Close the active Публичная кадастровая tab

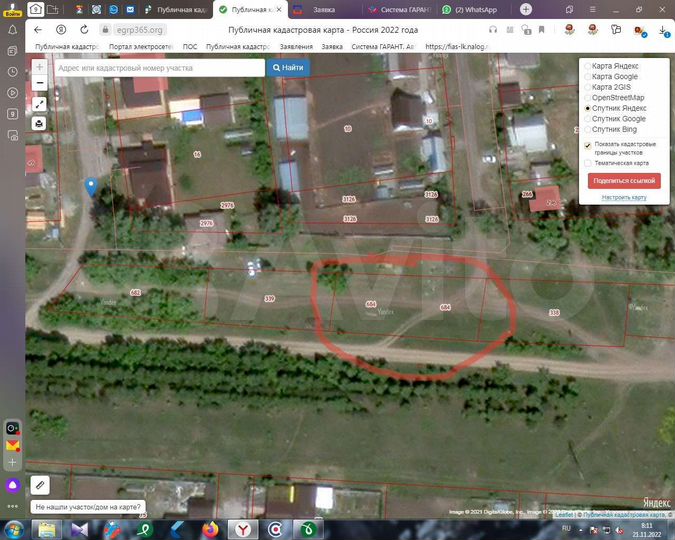[x=279, y=9]
